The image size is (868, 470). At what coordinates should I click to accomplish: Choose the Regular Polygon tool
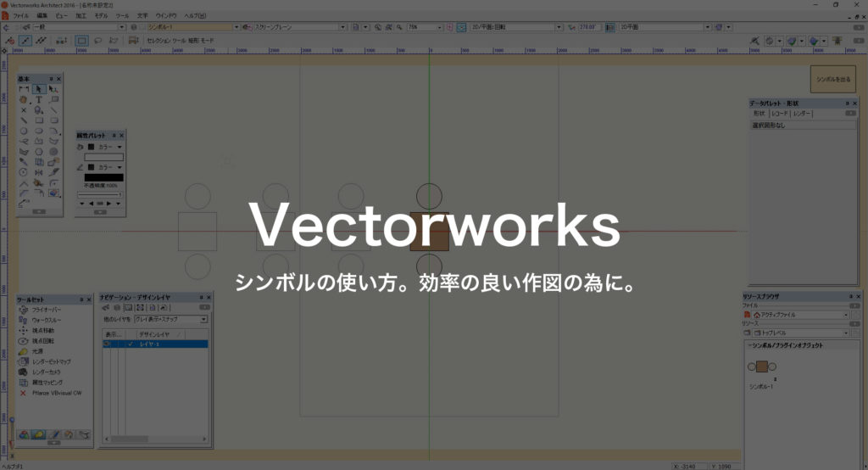coord(39,152)
